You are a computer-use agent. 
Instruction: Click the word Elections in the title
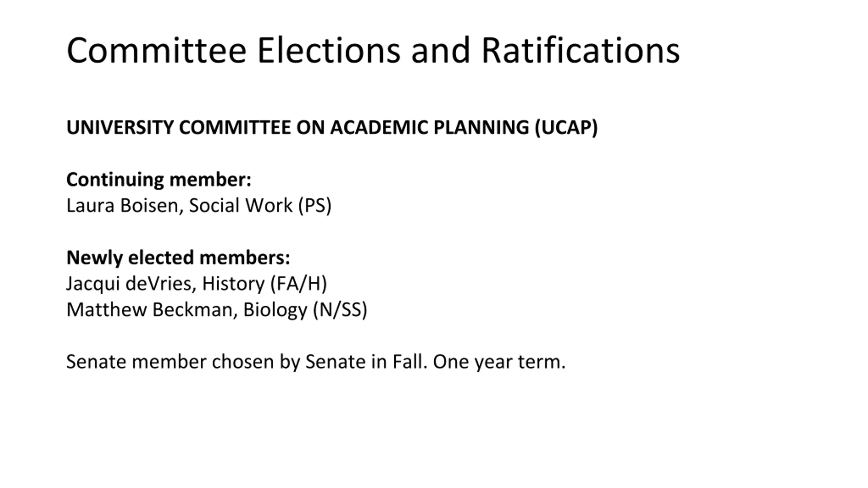tap(329, 50)
